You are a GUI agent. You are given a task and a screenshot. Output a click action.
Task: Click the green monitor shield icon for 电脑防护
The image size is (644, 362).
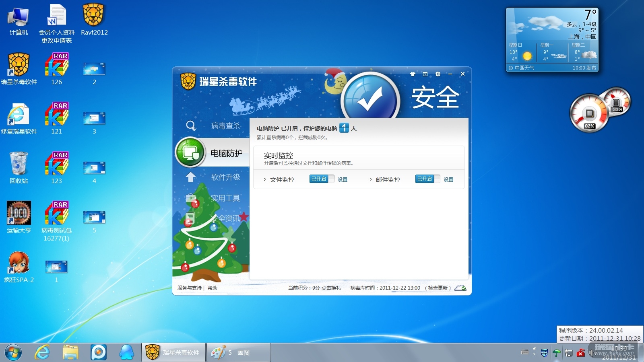coord(190,152)
